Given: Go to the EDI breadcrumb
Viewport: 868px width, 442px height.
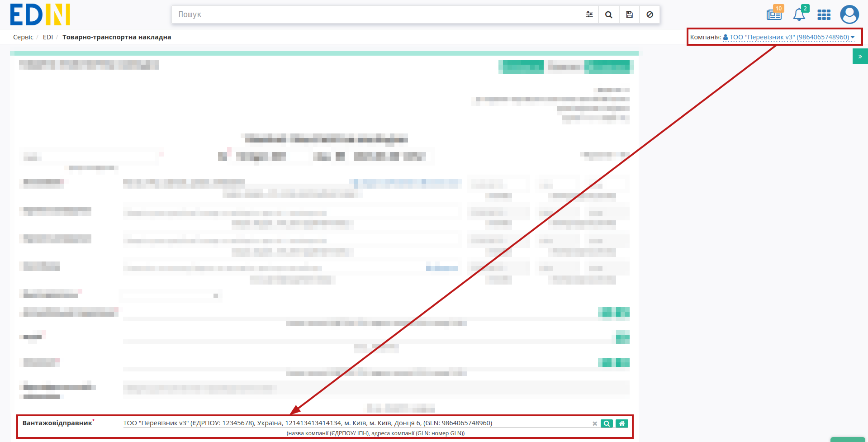Looking at the screenshot, I should (48, 37).
